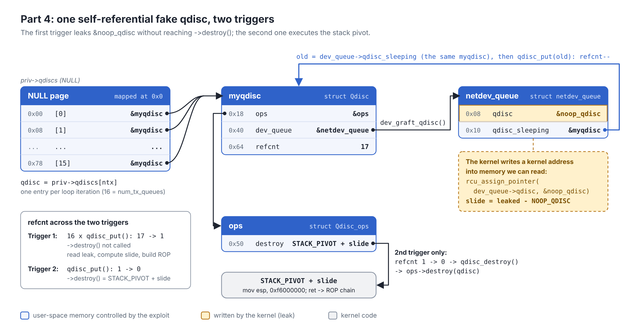
Task: Click the blue 'old = dev_queue->qdisc_sleeping' annotation
Action: (453, 56)
